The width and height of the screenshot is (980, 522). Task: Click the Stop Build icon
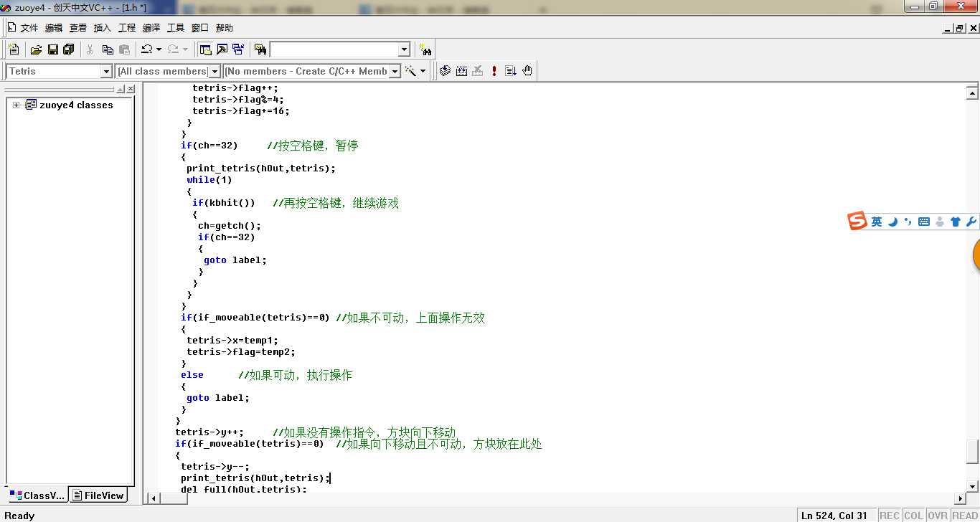(478, 71)
